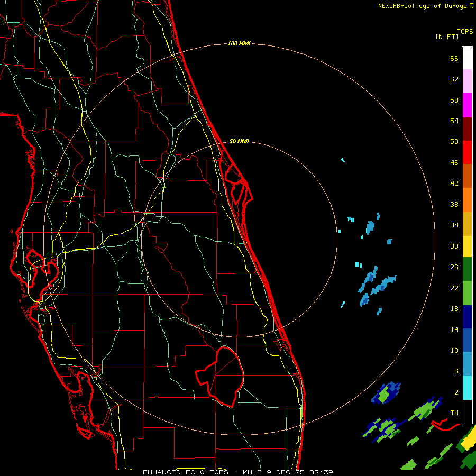Click the 22 legend value
The height and width of the screenshot is (476, 476).
454,288
